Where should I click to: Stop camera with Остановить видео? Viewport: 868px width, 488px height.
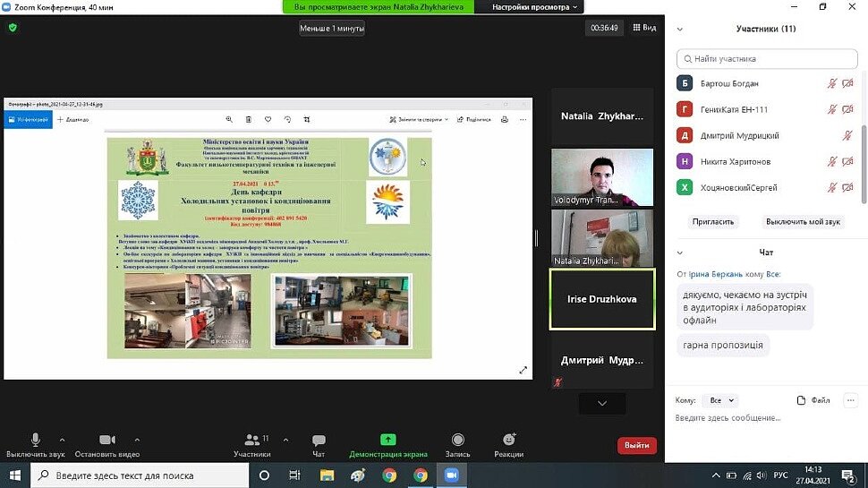(x=107, y=441)
